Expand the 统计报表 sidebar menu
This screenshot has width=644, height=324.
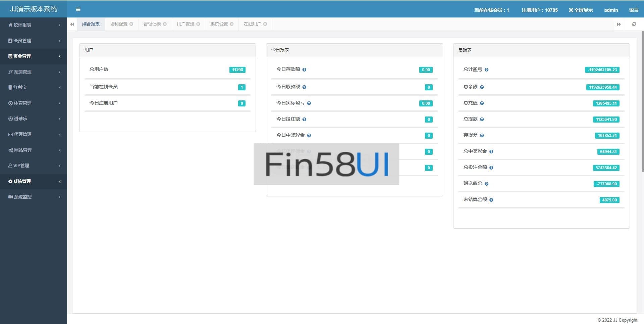(x=34, y=25)
